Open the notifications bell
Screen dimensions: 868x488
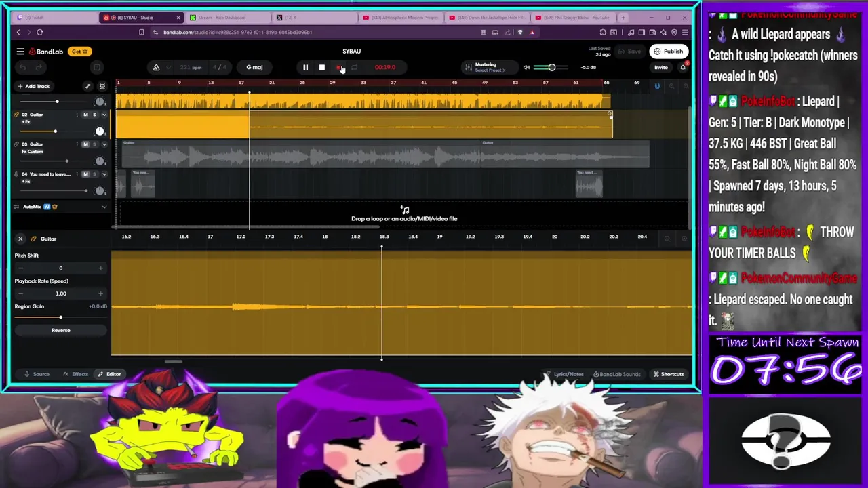pyautogui.click(x=683, y=67)
